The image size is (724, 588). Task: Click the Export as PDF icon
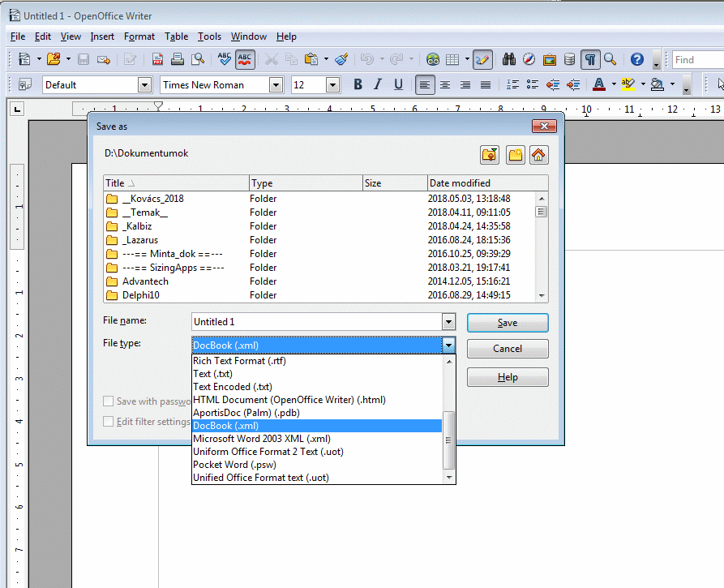coord(157,59)
